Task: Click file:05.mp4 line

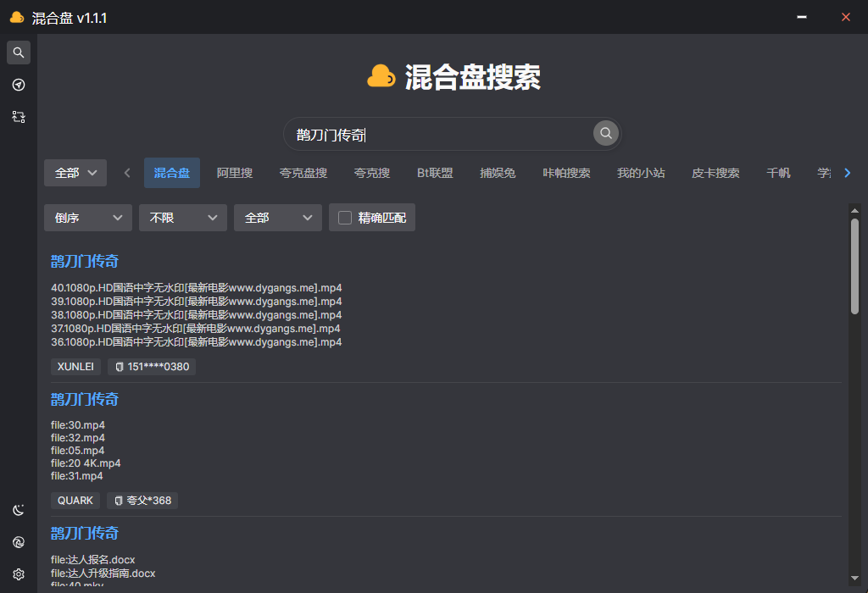Action: (x=77, y=451)
